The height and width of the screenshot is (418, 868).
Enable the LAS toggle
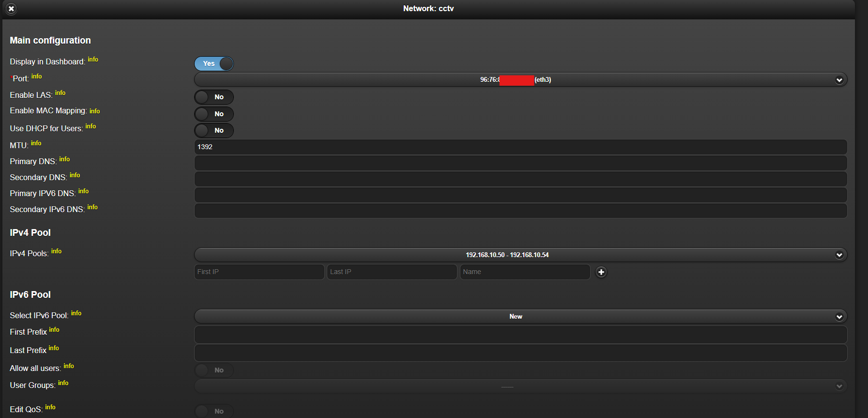point(214,97)
